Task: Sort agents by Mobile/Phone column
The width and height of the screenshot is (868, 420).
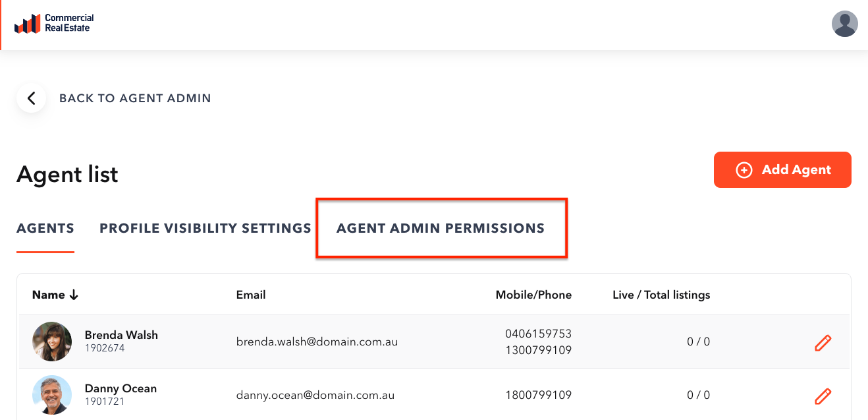Action: [x=533, y=295]
